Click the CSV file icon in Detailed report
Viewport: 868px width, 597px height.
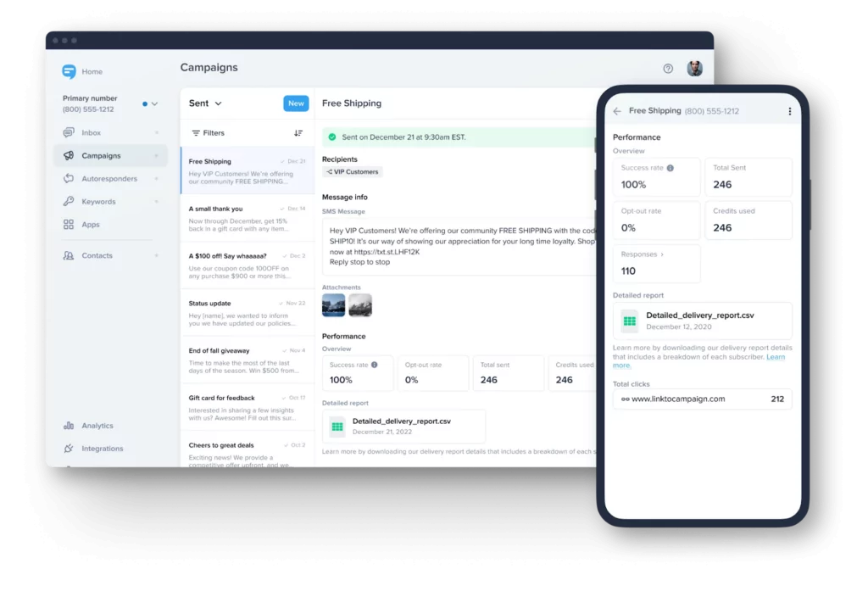point(337,427)
